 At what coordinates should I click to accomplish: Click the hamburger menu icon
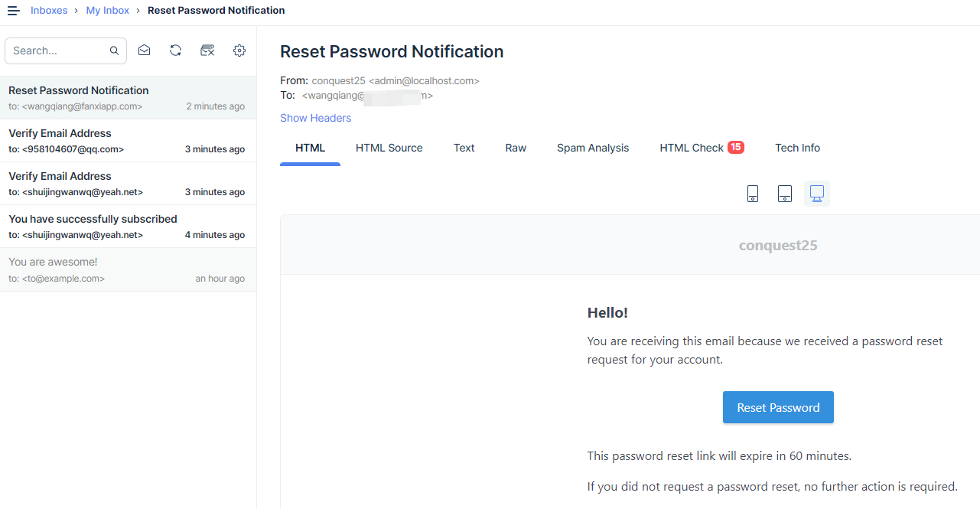coord(14,11)
